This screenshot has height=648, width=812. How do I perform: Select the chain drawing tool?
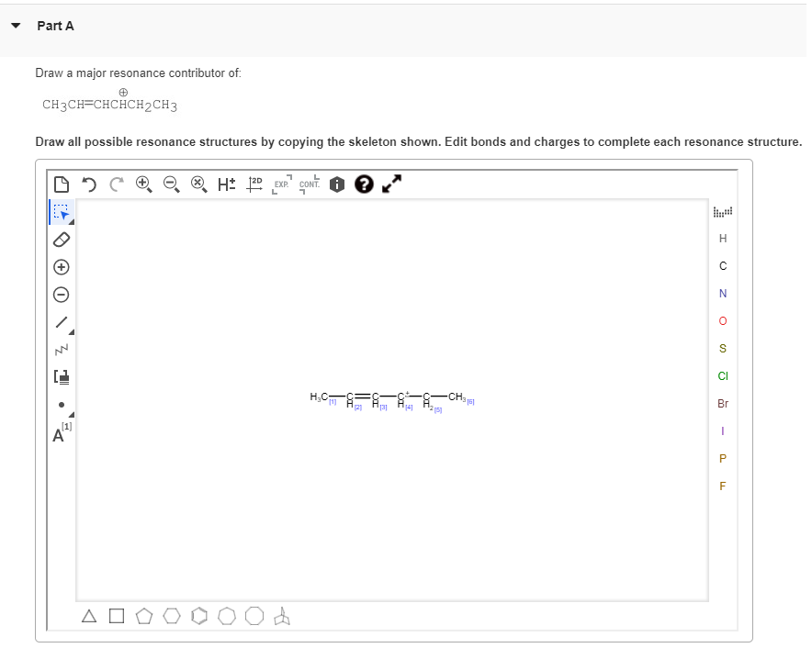click(x=61, y=349)
